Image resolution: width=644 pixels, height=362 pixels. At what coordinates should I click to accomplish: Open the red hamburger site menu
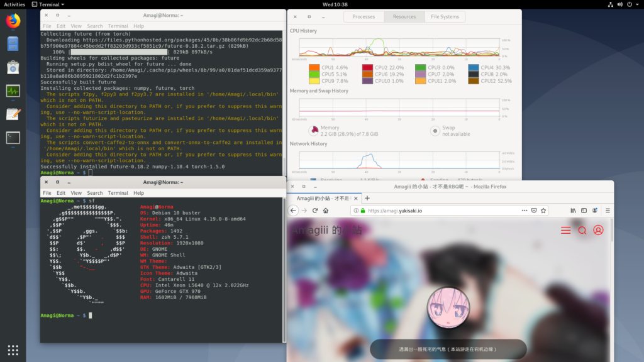565,230
